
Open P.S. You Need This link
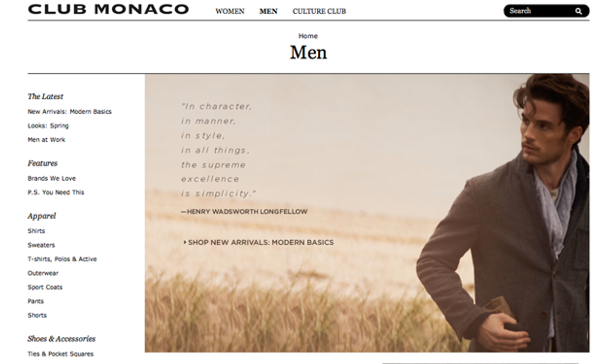point(56,192)
